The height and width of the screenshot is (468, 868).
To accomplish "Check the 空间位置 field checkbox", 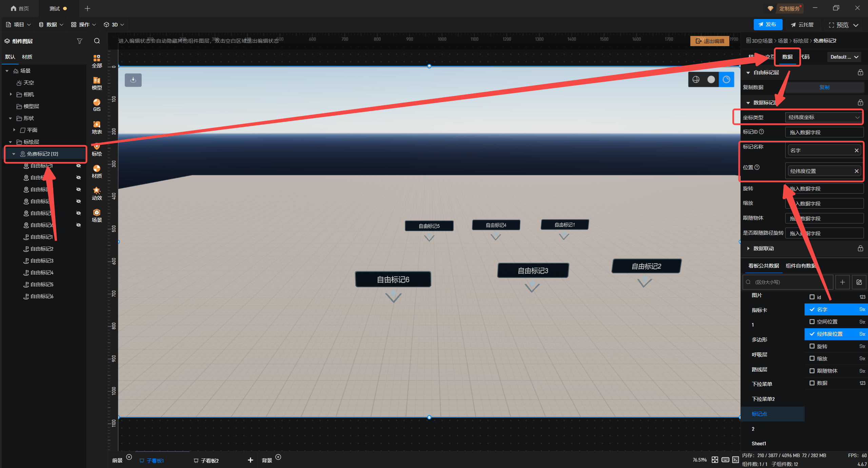I will pyautogui.click(x=812, y=321).
